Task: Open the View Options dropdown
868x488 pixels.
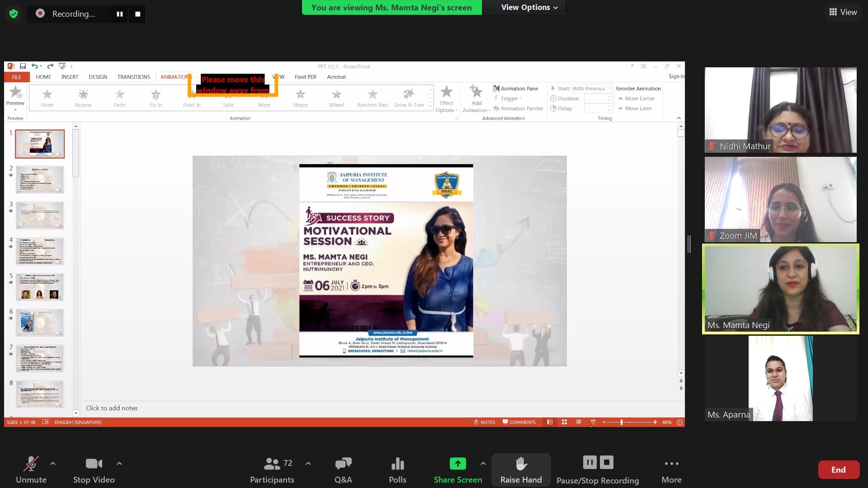Action: 529,7
